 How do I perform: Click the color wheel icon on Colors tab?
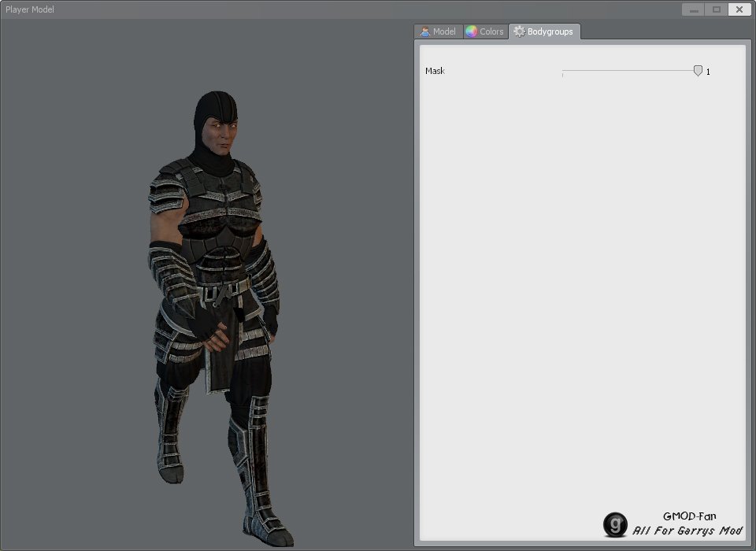pyautogui.click(x=471, y=31)
